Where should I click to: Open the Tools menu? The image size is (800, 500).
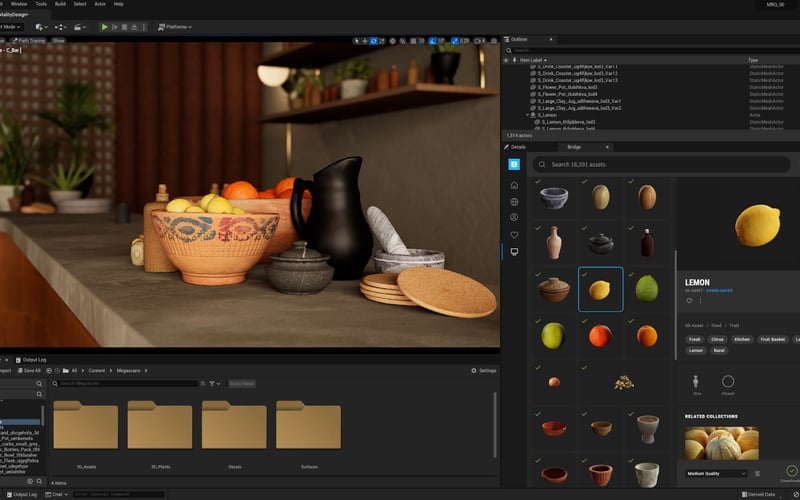point(41,4)
